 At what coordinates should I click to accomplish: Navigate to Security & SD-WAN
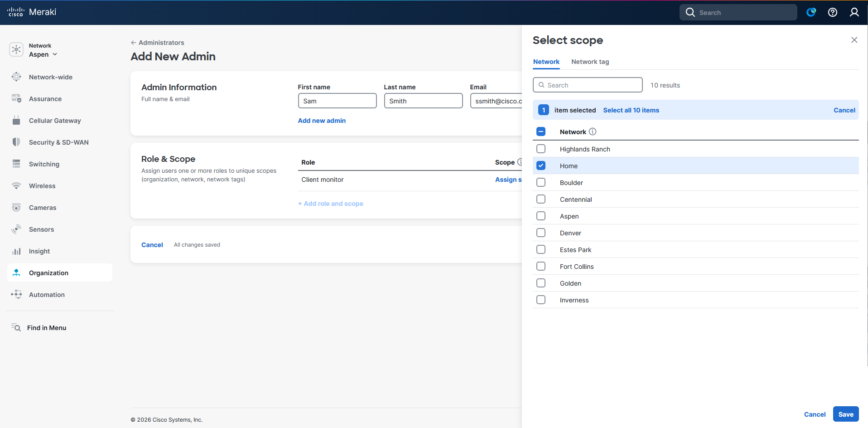[58, 142]
